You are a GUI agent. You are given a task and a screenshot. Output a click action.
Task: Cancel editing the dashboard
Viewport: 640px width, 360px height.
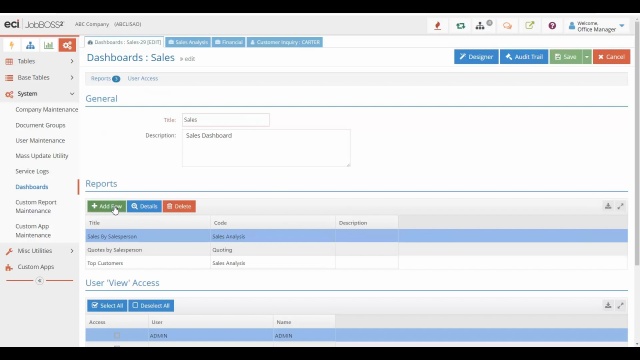point(611,57)
